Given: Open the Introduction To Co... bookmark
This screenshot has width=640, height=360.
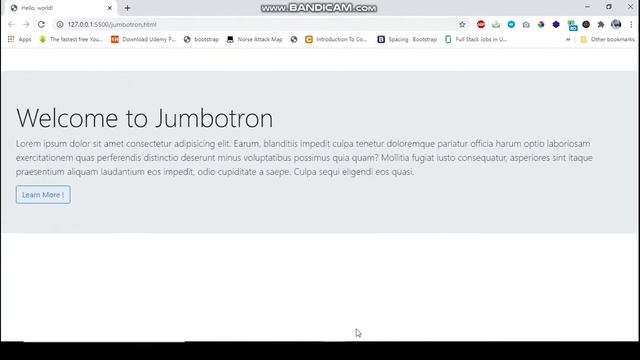Looking at the screenshot, I should point(337,39).
